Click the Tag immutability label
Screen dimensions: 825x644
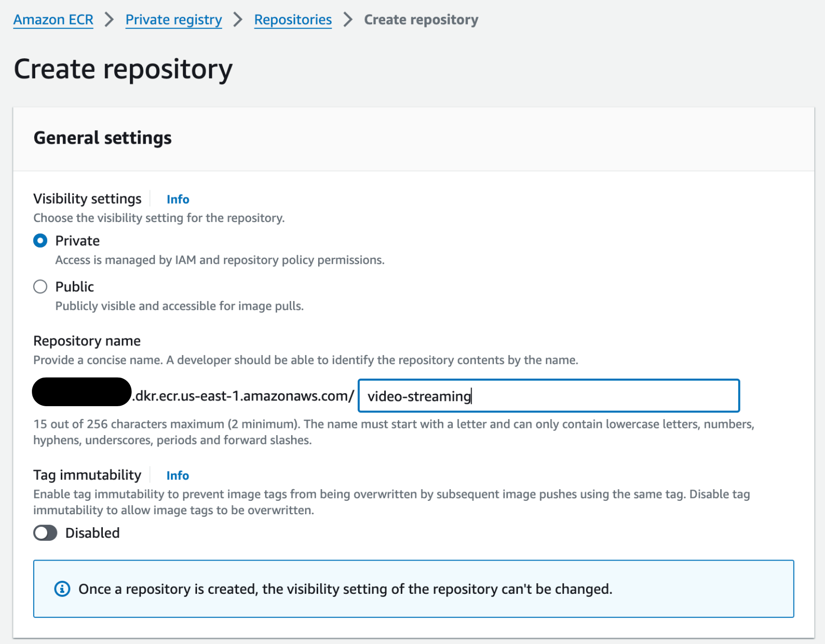(x=87, y=475)
